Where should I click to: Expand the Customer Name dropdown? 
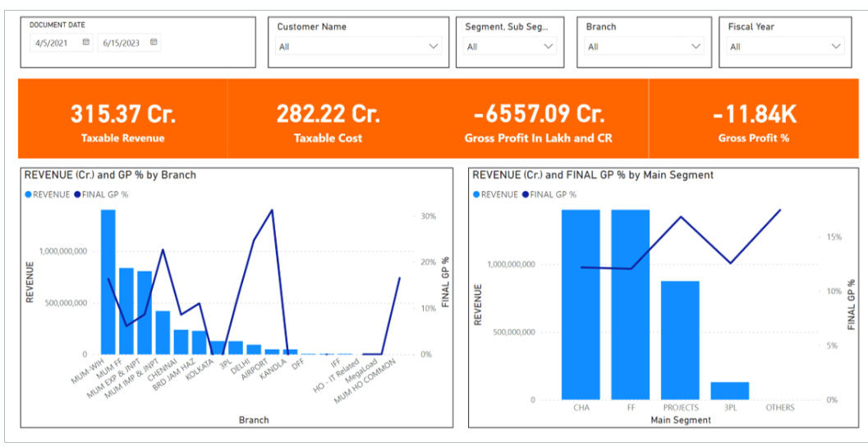433,47
